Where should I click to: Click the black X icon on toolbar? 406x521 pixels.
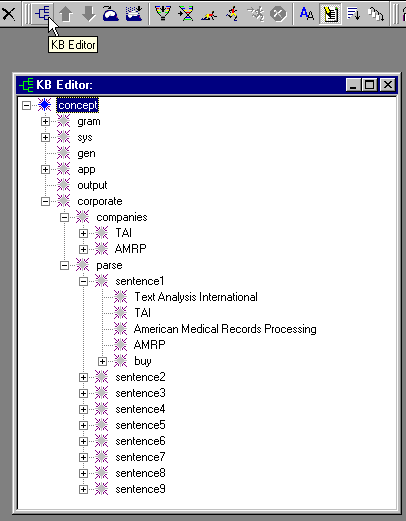(x=9, y=14)
